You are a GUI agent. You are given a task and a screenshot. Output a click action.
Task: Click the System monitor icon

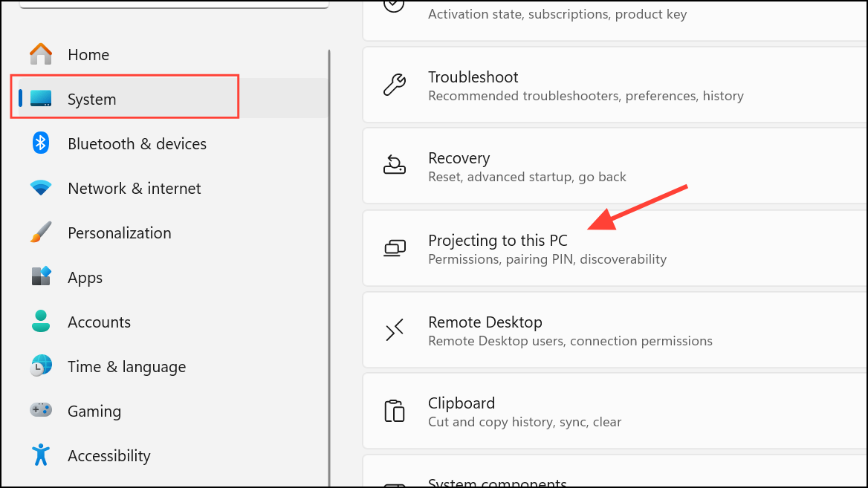(x=41, y=99)
